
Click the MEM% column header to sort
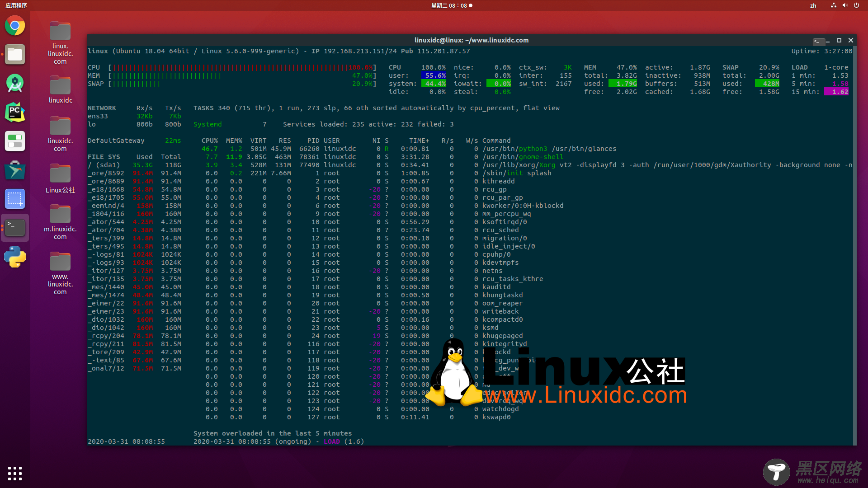(x=232, y=140)
